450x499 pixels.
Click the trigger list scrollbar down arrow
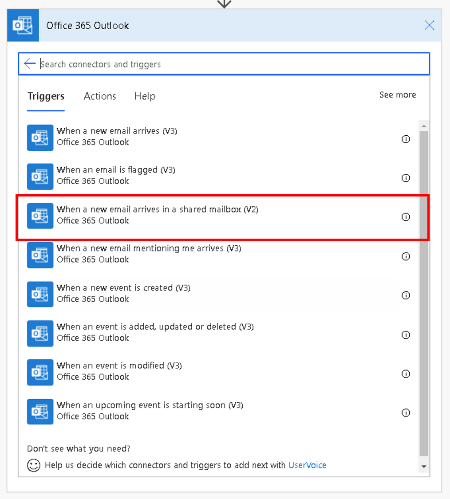point(424,466)
